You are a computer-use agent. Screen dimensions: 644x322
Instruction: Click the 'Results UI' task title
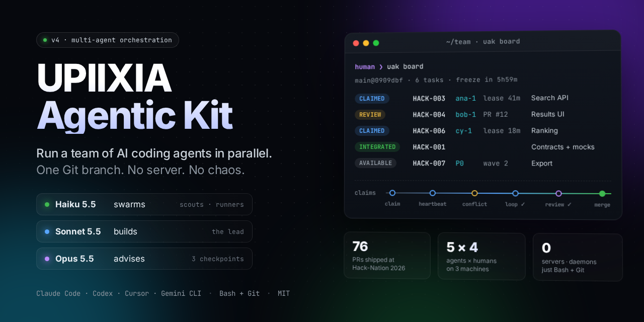pos(548,114)
